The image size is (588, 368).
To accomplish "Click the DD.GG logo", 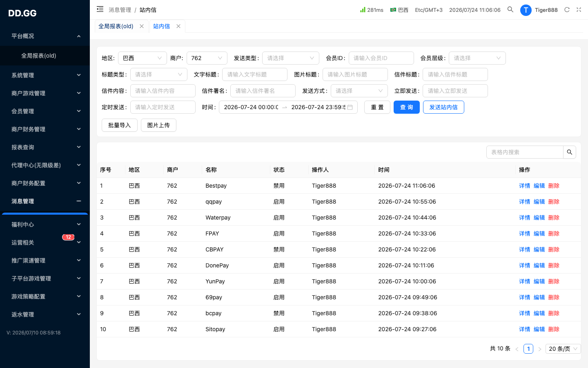I will point(22,13).
